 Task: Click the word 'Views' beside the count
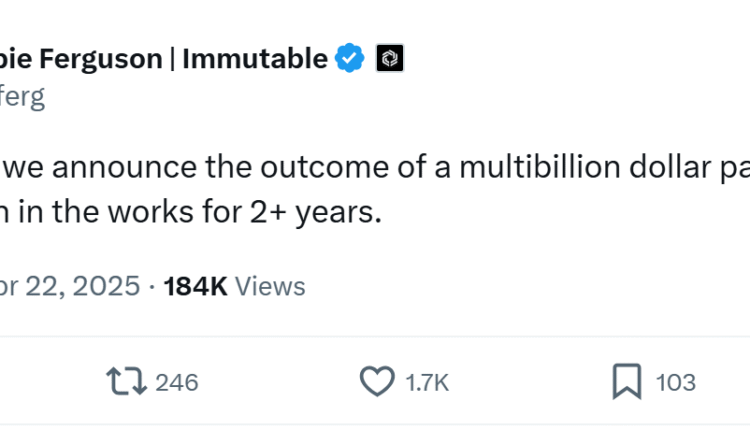coord(270,287)
